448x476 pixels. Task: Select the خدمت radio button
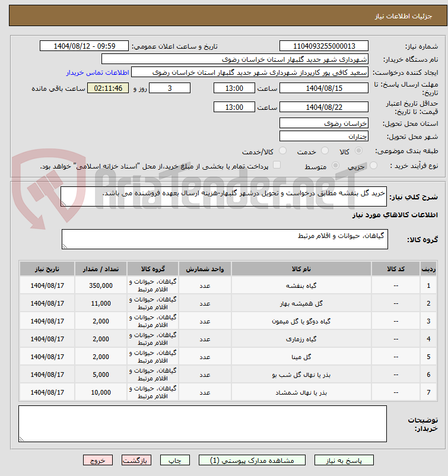coord(325,151)
